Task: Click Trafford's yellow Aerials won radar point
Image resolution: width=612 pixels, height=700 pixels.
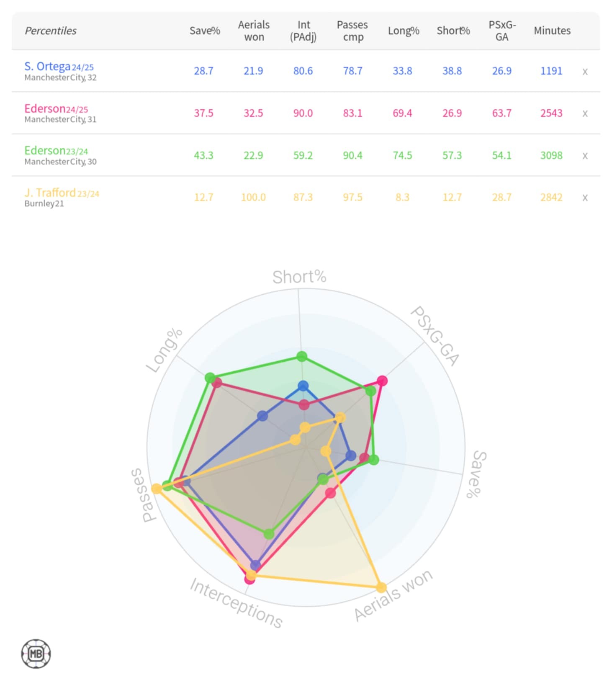Action: coord(381,587)
